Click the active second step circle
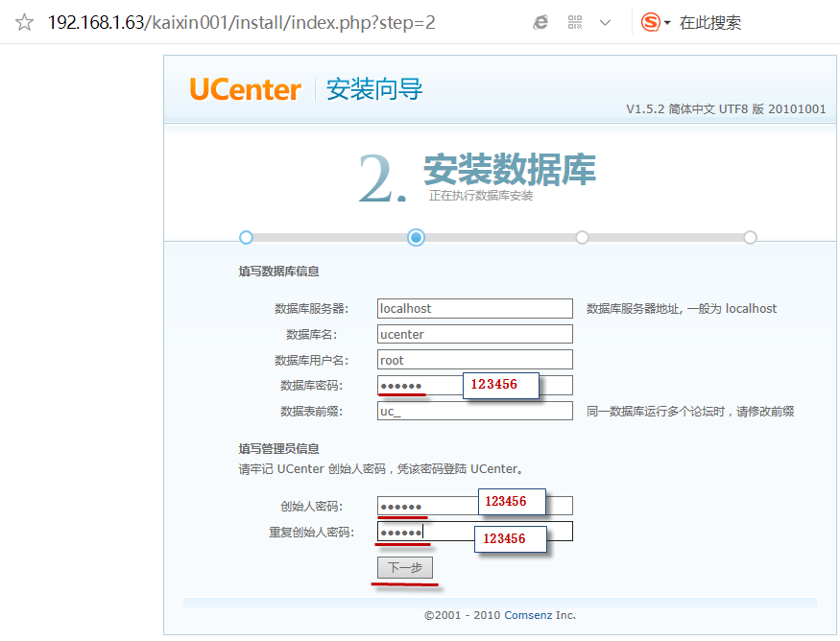 coord(416,237)
